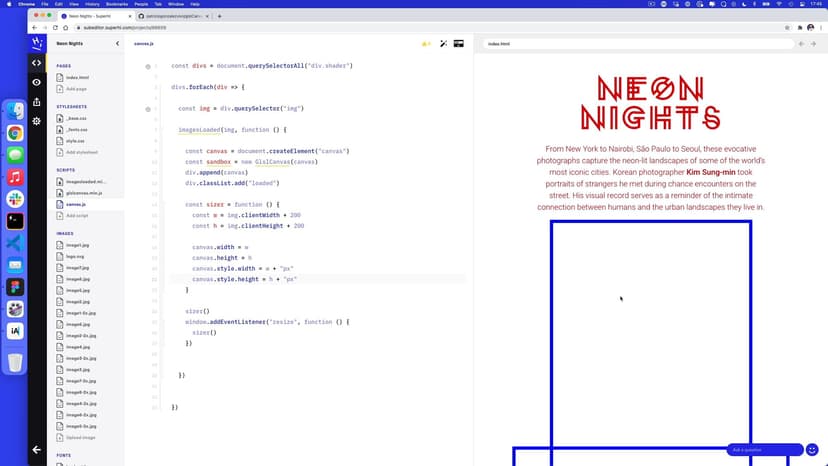
Task: Open the code editor view icon
Action: 37,63
